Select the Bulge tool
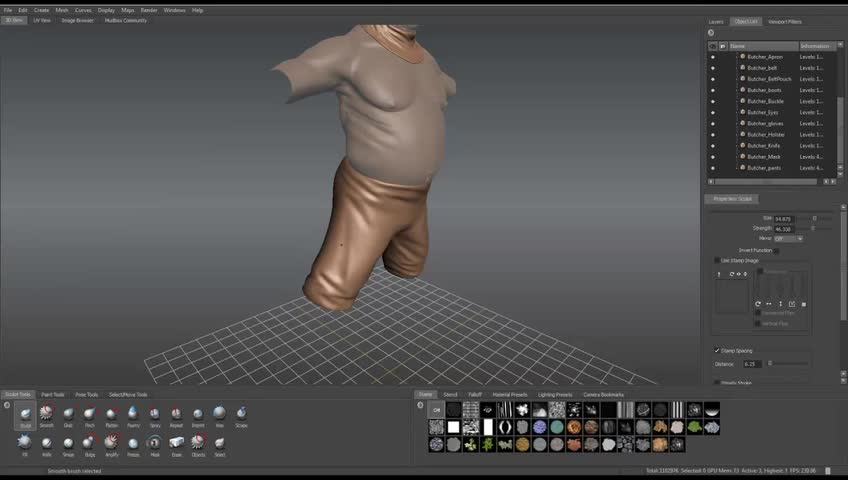Viewport: 848px width, 480px height. pyautogui.click(x=90, y=445)
